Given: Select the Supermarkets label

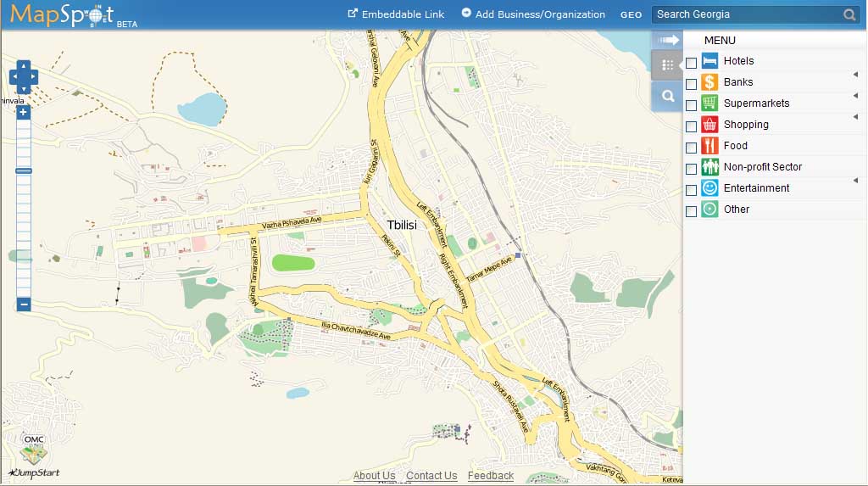Looking at the screenshot, I should (756, 103).
